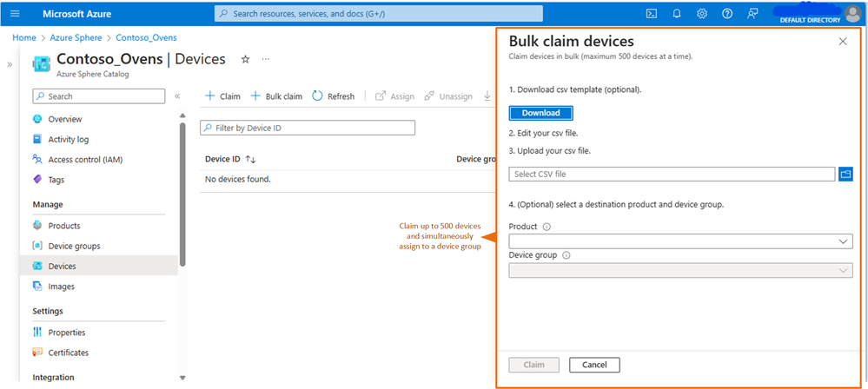
Task: Click the Device ID column header
Action: (222, 160)
